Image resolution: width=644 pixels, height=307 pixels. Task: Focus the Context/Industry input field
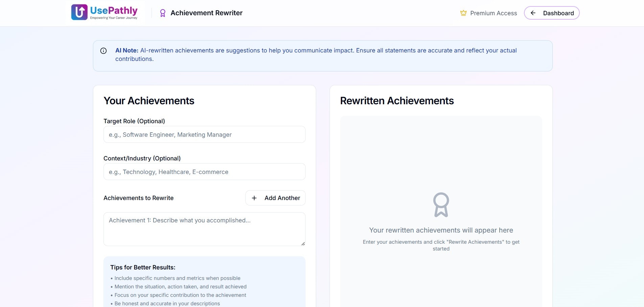tap(205, 172)
